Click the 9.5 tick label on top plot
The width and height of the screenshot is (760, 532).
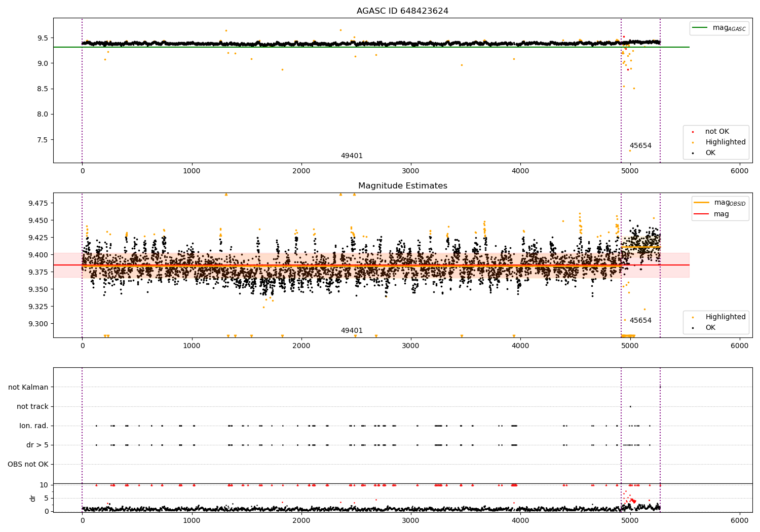click(43, 38)
